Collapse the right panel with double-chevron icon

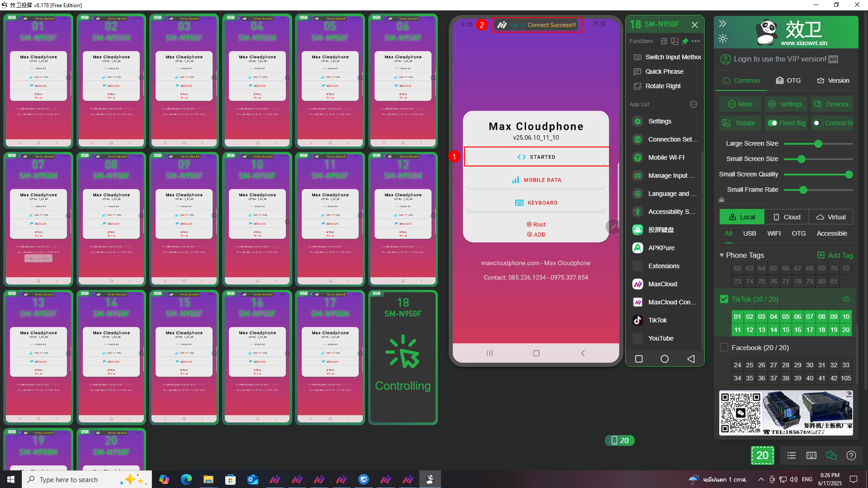point(722,24)
